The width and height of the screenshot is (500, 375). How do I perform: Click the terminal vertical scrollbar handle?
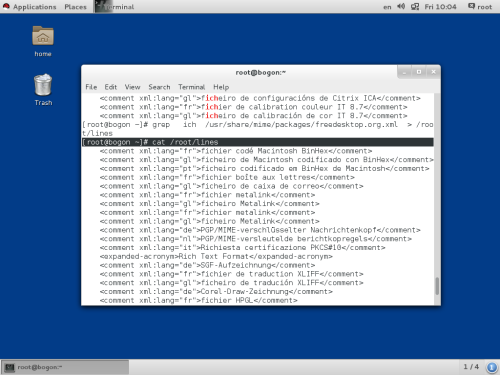[437, 286]
